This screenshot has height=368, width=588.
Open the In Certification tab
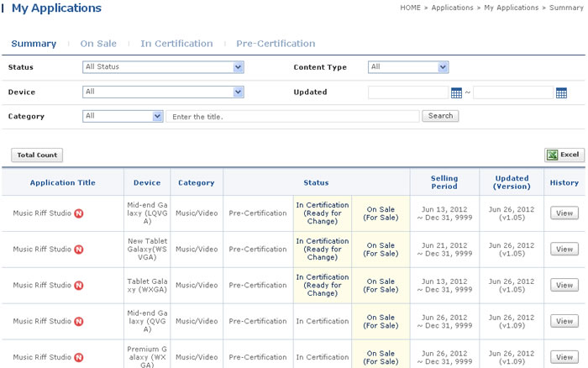tap(176, 44)
